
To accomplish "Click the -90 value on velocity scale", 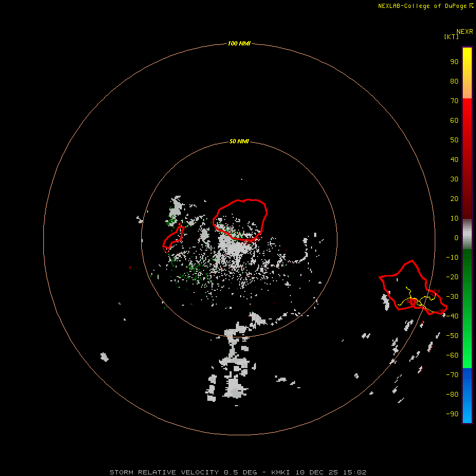I will click(452, 414).
